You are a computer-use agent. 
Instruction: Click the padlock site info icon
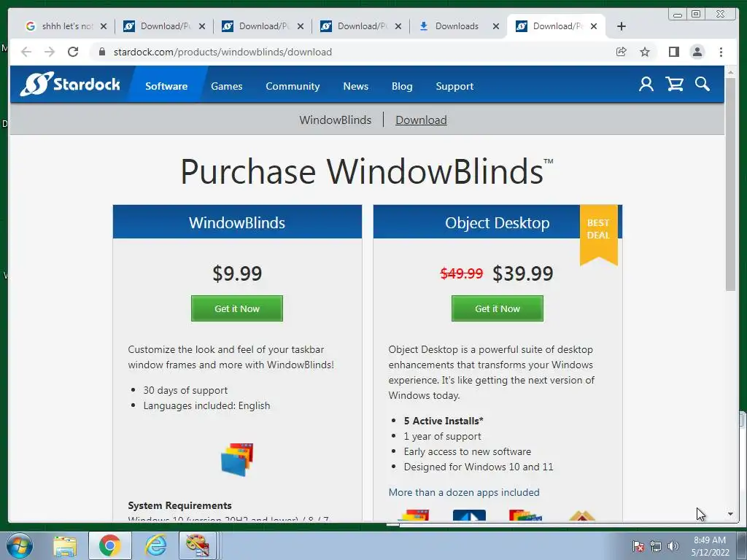[x=101, y=52]
